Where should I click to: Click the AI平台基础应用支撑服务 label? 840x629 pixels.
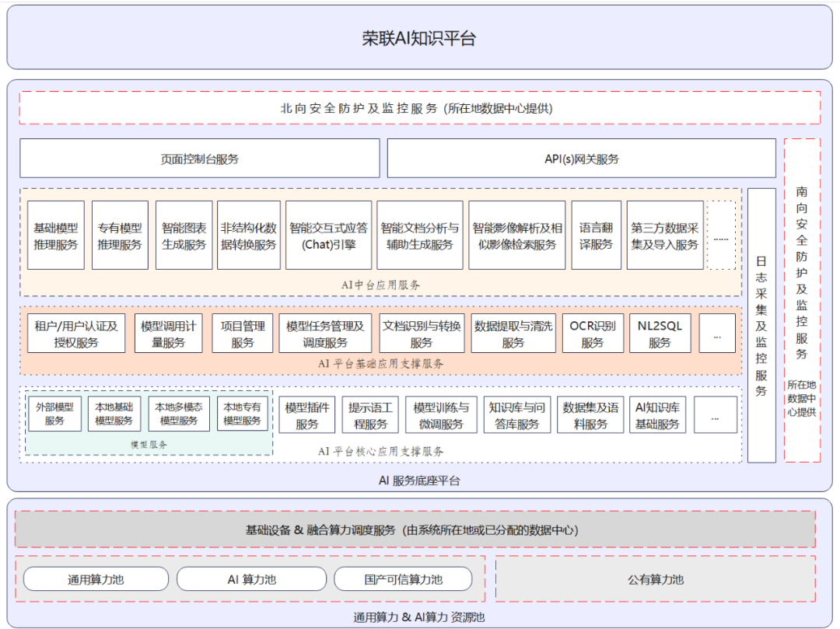click(x=380, y=364)
